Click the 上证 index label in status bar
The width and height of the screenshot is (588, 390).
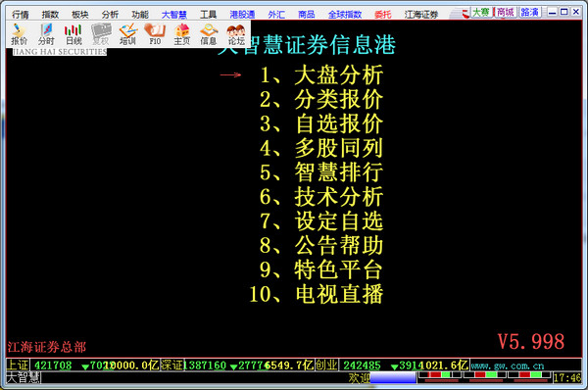click(18, 365)
